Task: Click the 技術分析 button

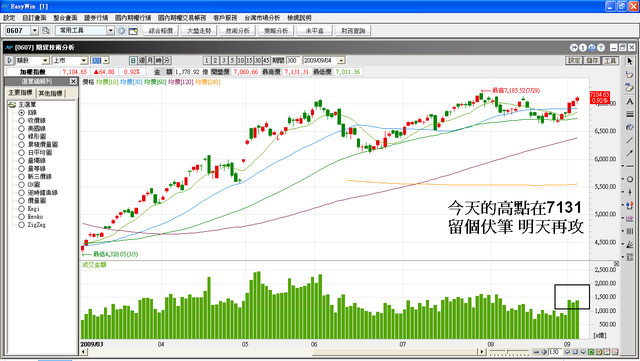Action: (x=238, y=31)
